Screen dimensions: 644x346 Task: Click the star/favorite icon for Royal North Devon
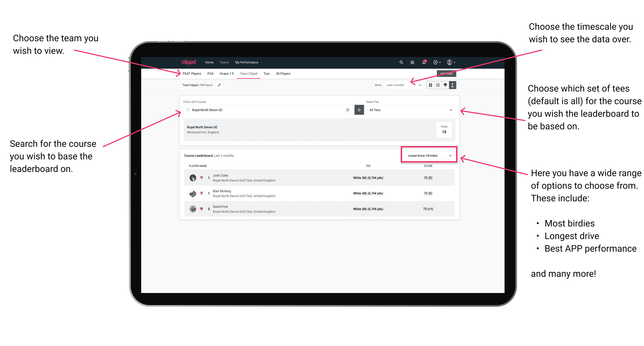click(359, 110)
